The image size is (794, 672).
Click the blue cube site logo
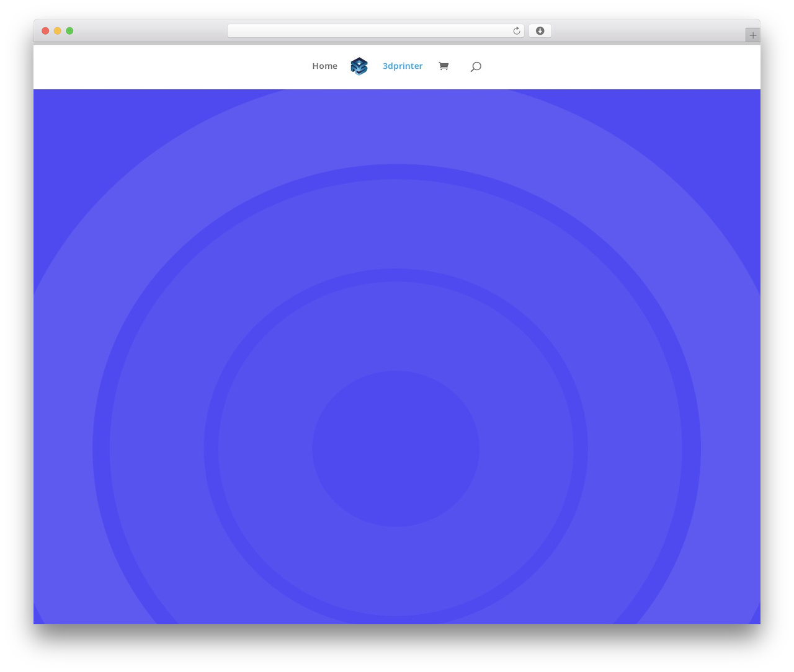[x=359, y=66]
